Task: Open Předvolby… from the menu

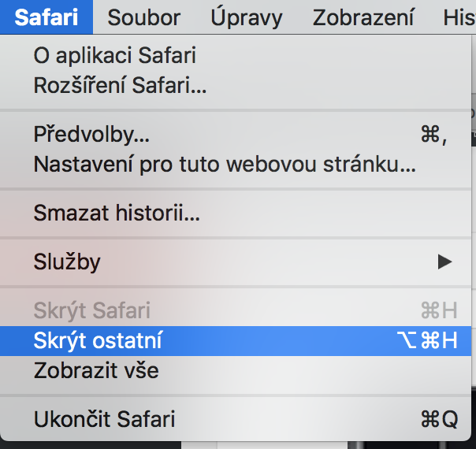Action: 91,135
